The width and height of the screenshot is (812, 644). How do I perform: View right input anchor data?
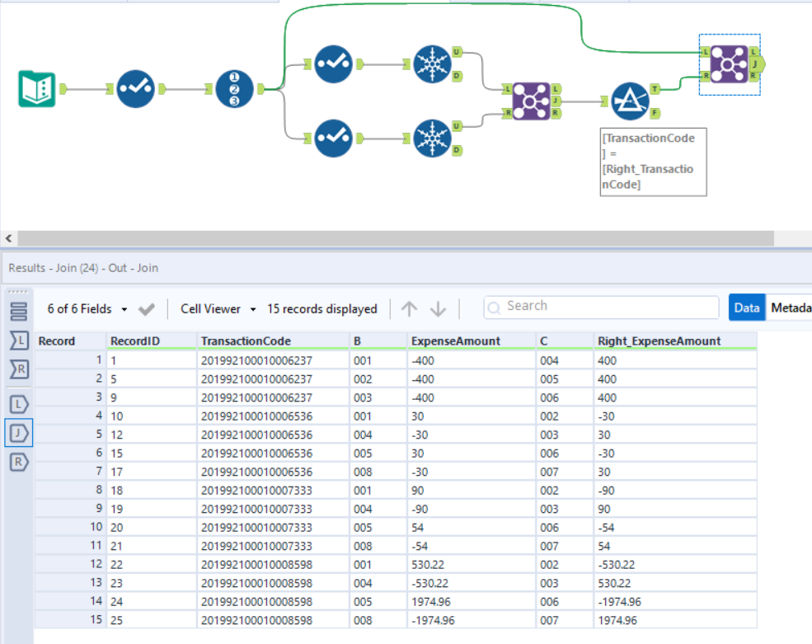pyautogui.click(x=19, y=369)
